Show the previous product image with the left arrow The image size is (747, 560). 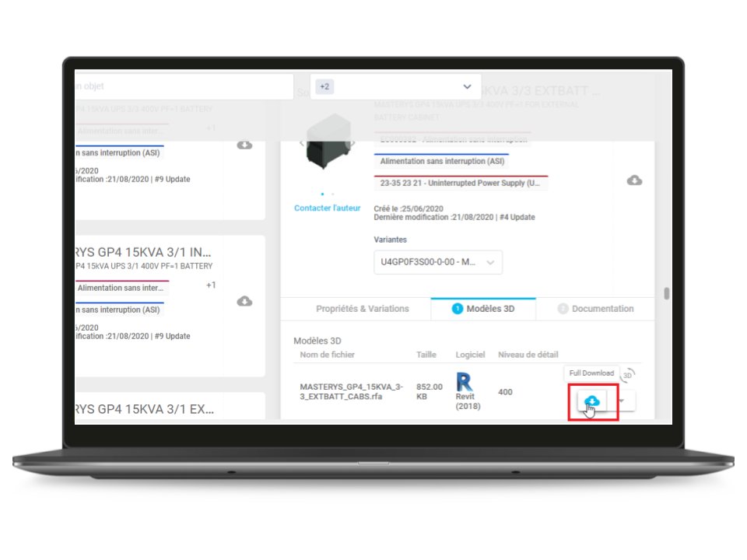(301, 142)
